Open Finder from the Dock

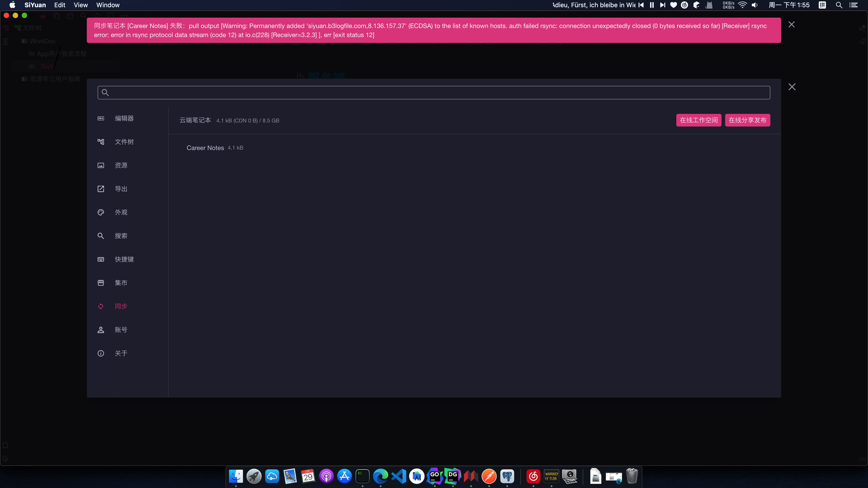click(236, 476)
